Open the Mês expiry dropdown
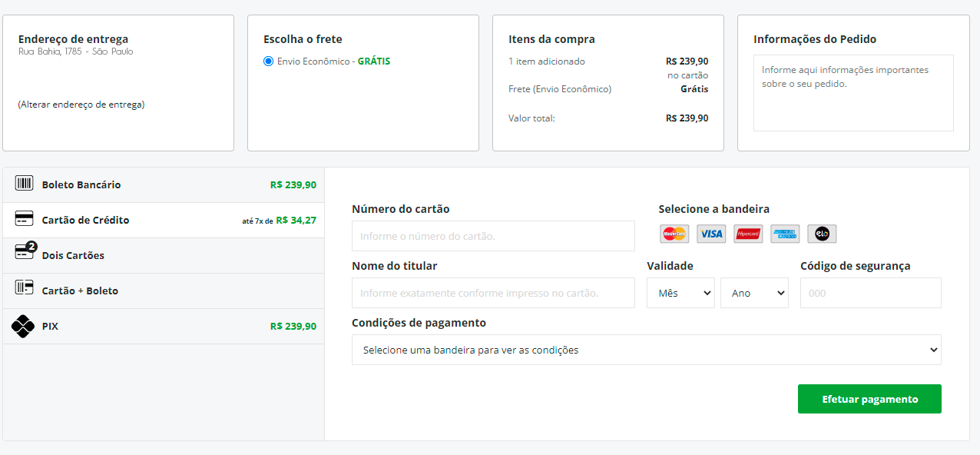980x455 pixels. [680, 293]
